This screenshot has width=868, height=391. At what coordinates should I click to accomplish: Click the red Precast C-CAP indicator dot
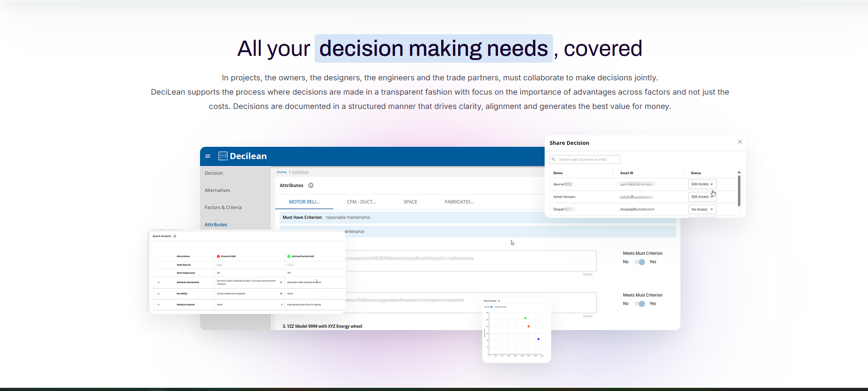(219, 256)
